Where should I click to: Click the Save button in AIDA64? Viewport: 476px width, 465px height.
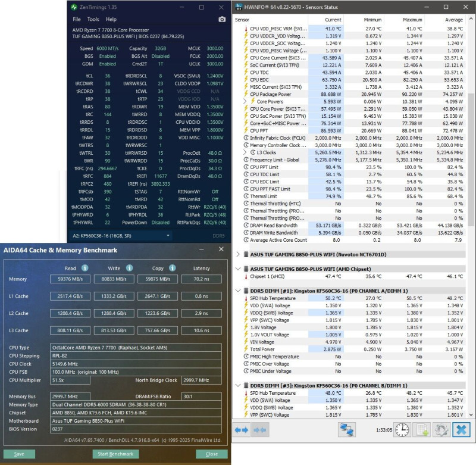point(19,454)
